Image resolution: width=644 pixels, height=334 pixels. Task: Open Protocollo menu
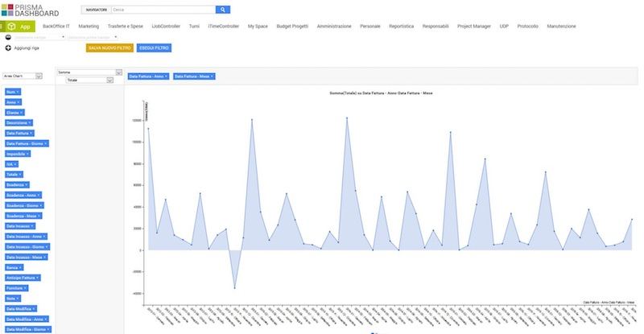[x=528, y=27]
